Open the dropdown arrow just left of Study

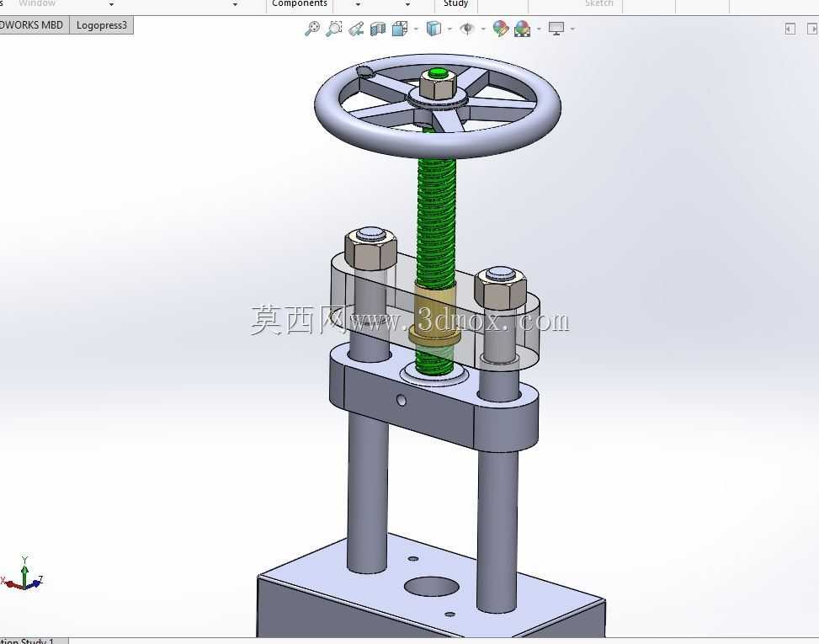click(407, 4)
